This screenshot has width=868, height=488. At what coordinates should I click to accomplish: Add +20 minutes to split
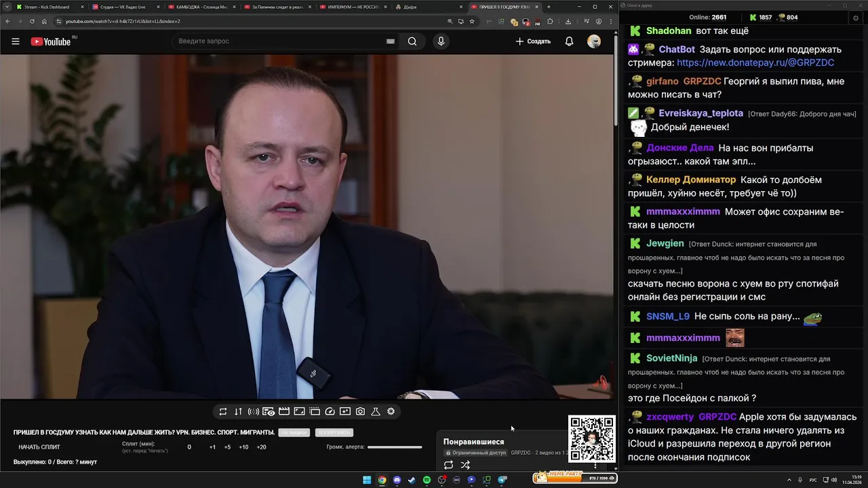click(261, 447)
